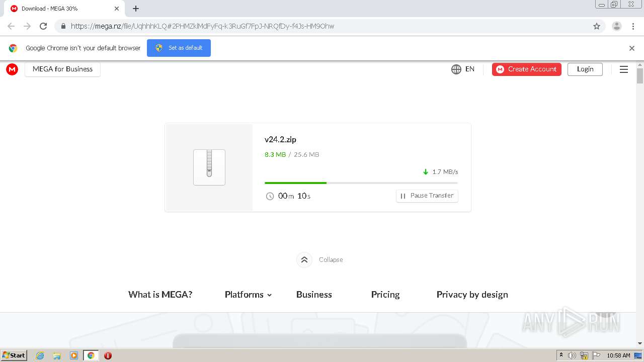Dismiss the default browser notification bar

point(632,48)
